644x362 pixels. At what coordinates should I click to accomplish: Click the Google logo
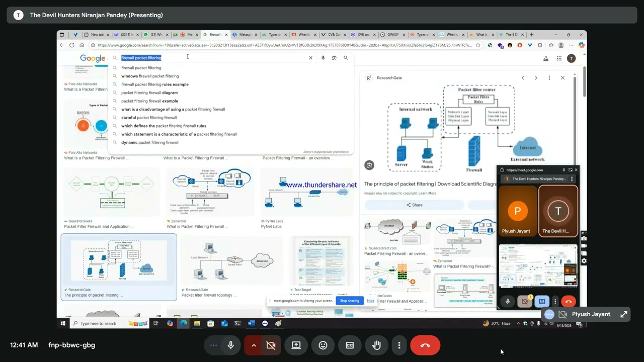(93, 58)
